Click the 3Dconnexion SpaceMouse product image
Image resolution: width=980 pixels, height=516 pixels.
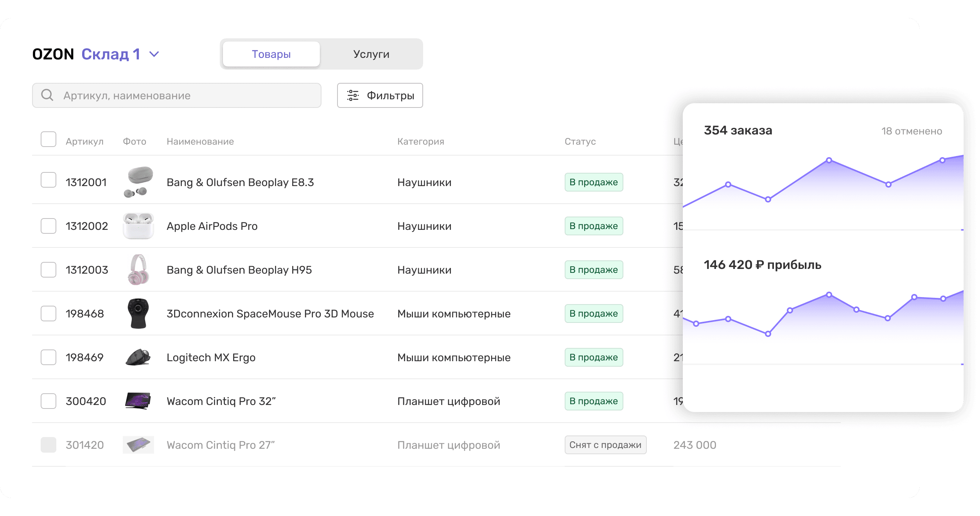138,314
